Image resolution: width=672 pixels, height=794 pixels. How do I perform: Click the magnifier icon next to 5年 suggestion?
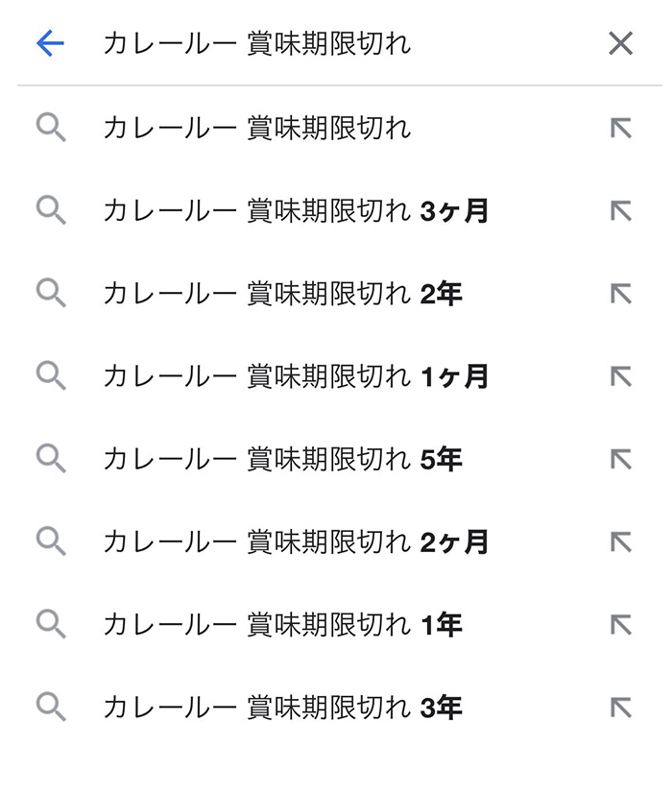pyautogui.click(x=51, y=459)
